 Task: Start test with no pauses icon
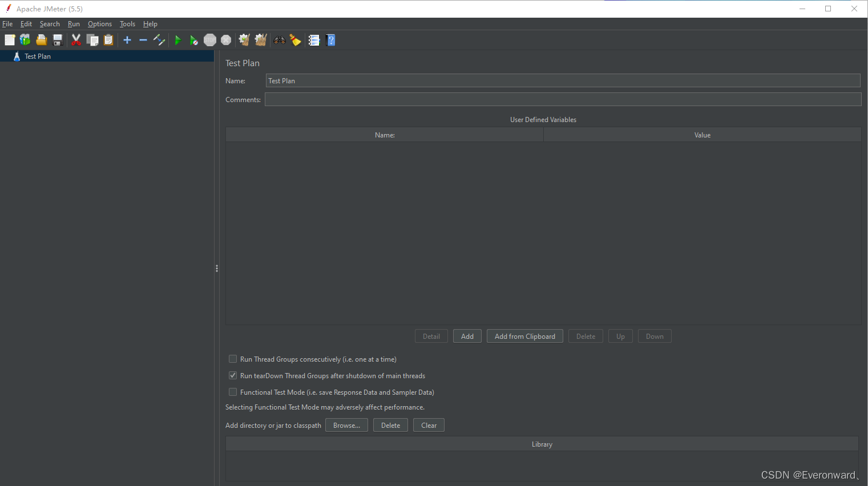pos(194,40)
